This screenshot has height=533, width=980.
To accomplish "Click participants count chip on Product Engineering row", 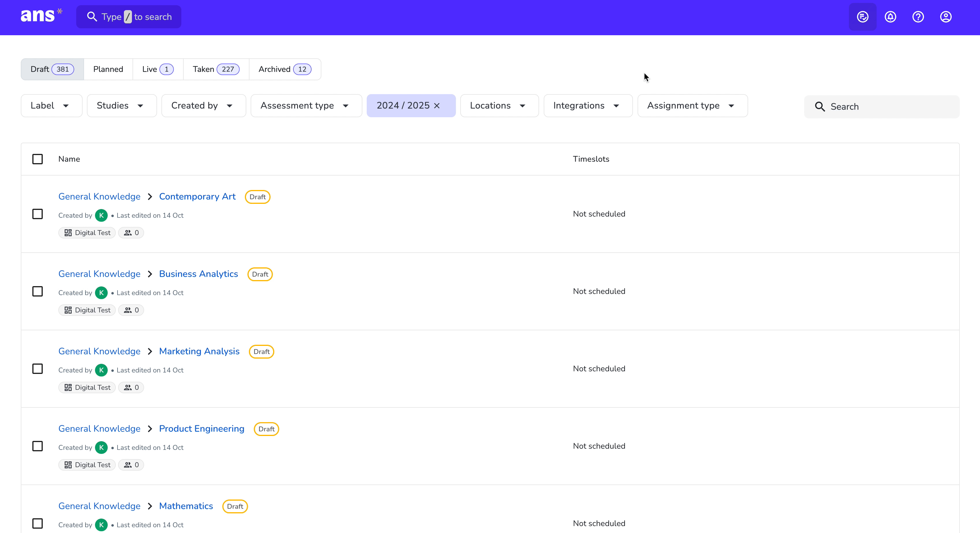I will coord(131,465).
